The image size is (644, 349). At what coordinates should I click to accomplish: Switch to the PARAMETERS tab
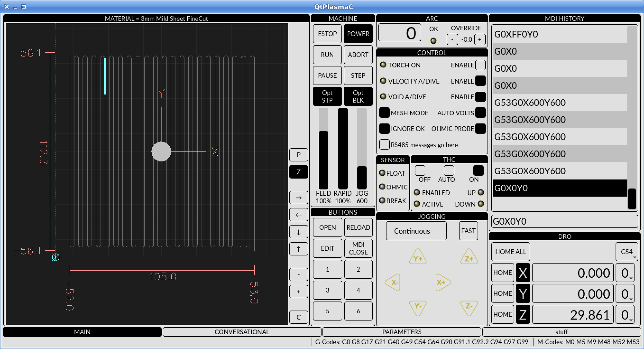402,332
